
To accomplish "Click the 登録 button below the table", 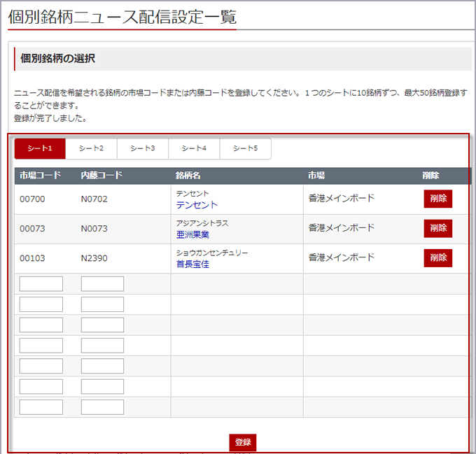I will click(243, 442).
